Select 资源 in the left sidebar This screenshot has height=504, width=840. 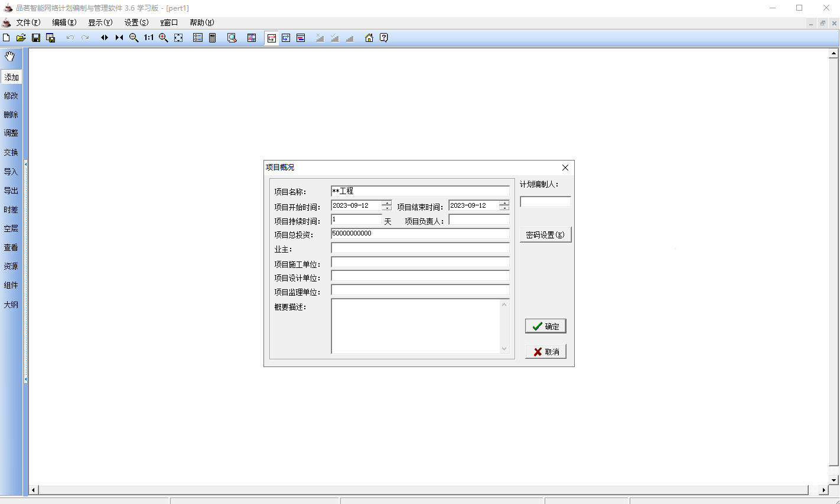[x=11, y=266]
